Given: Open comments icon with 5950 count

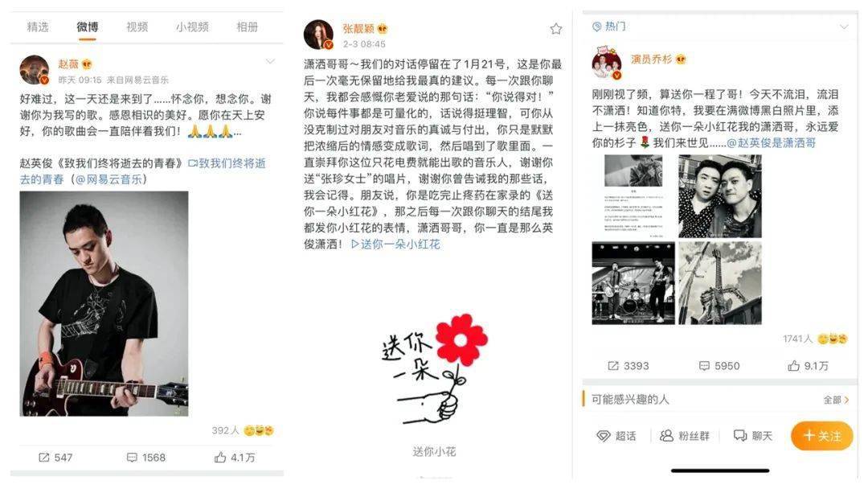Looking at the screenshot, I should click(x=704, y=365).
